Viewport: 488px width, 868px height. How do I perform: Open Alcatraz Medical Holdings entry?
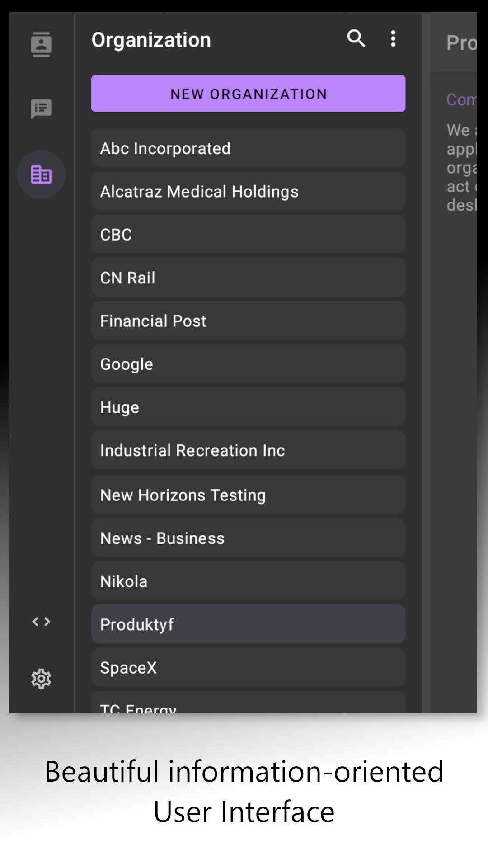(x=248, y=191)
